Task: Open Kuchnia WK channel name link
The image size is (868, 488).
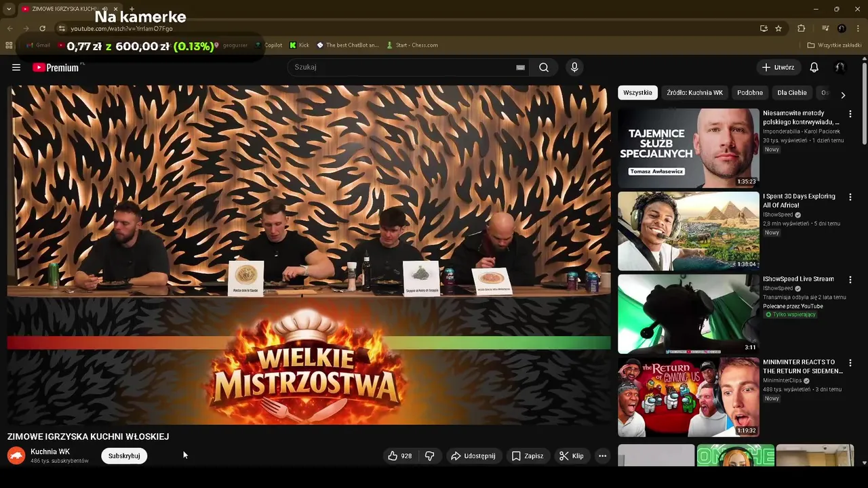Action: (x=50, y=451)
